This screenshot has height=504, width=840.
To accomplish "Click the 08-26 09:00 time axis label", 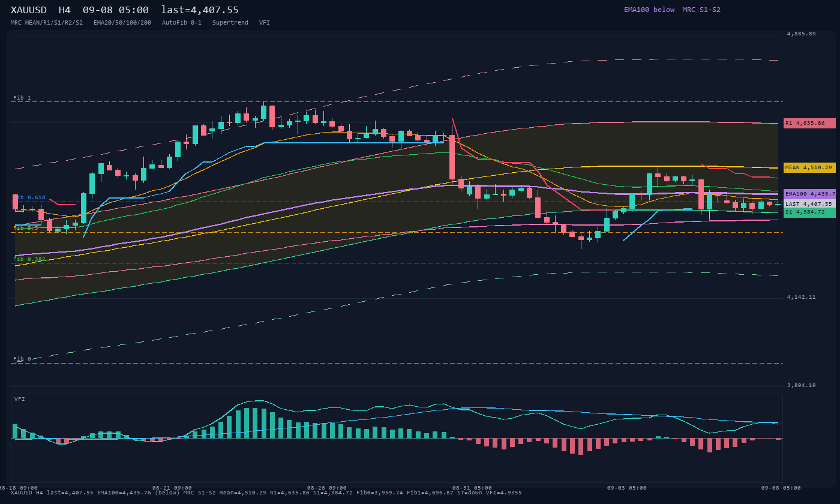I will point(327,488).
